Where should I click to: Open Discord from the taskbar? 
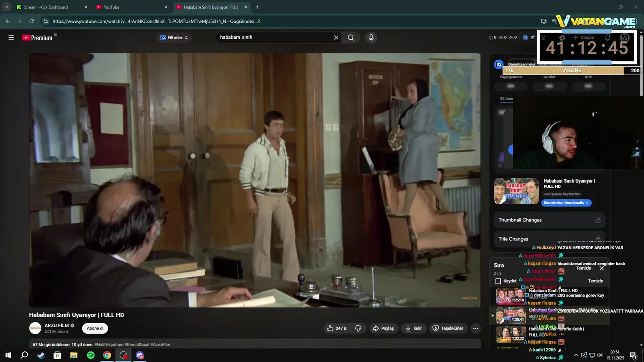point(140,355)
